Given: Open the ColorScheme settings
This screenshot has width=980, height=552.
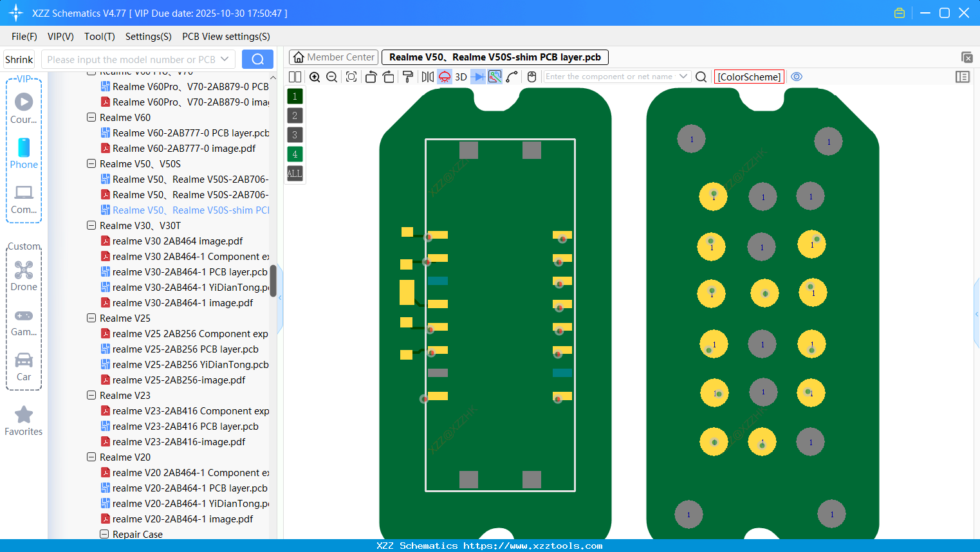Looking at the screenshot, I should [749, 77].
